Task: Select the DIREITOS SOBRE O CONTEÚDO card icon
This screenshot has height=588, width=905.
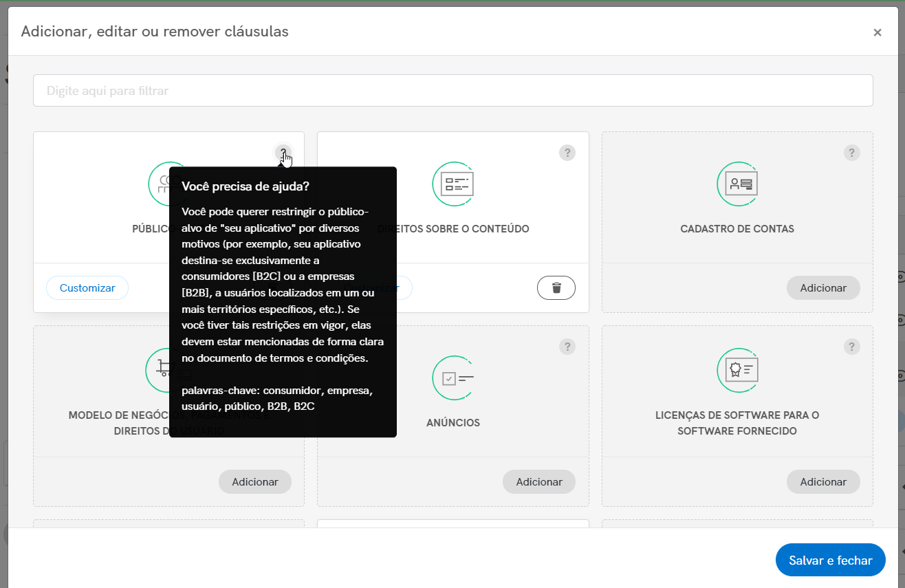Action: tap(452, 184)
